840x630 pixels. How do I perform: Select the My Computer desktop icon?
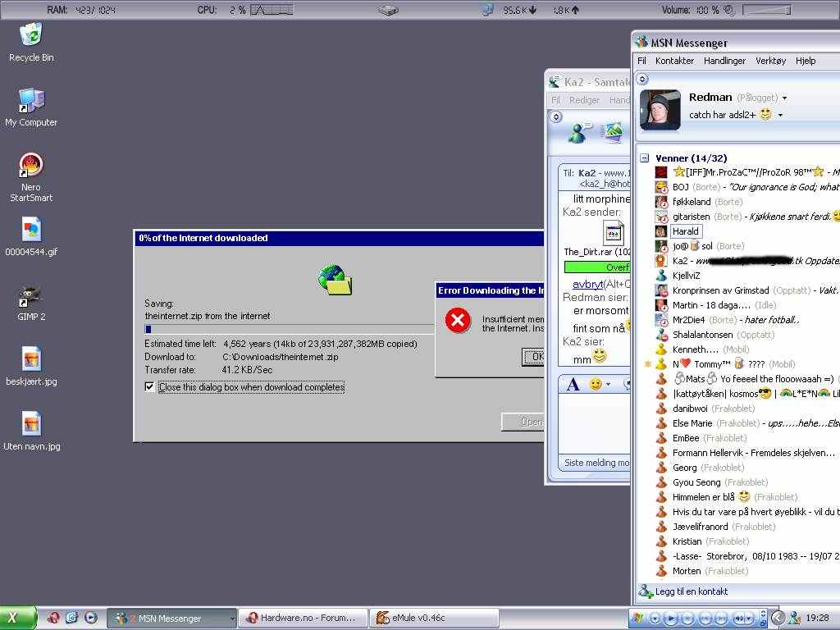tap(31, 101)
